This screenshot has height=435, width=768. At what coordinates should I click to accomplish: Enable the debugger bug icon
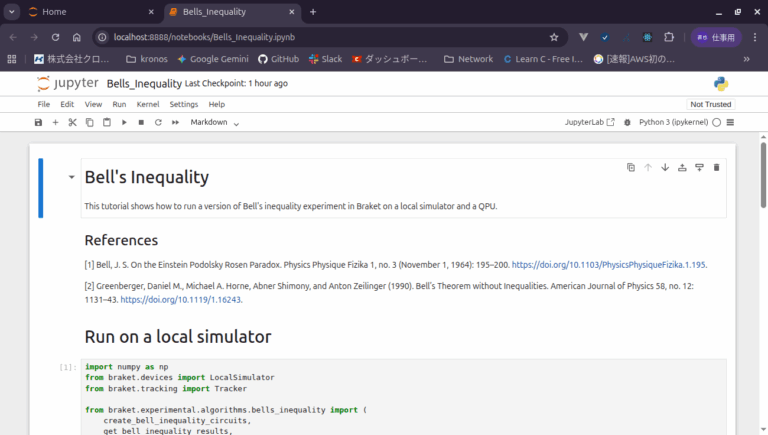click(x=627, y=122)
